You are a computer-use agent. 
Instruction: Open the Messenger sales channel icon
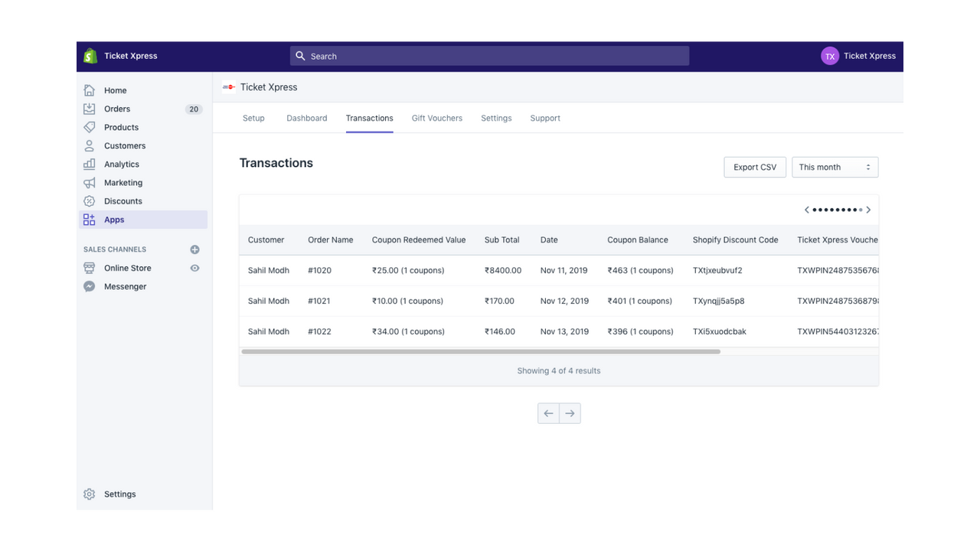click(x=88, y=285)
